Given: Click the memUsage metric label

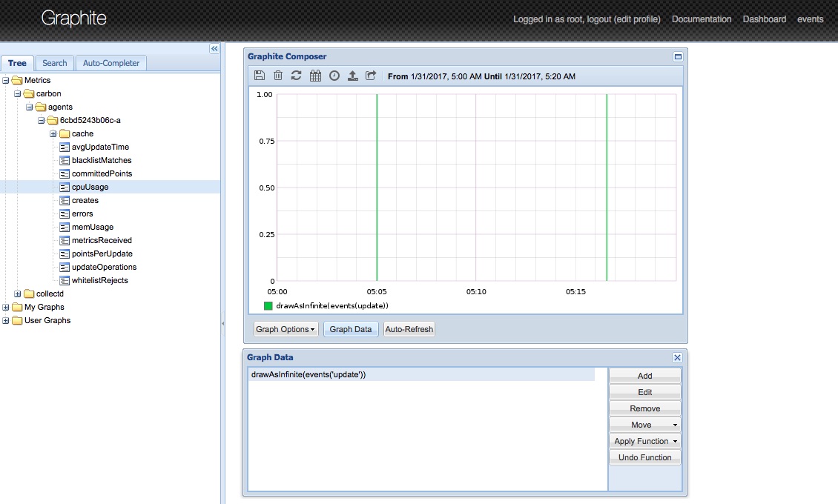Looking at the screenshot, I should click(x=93, y=227).
